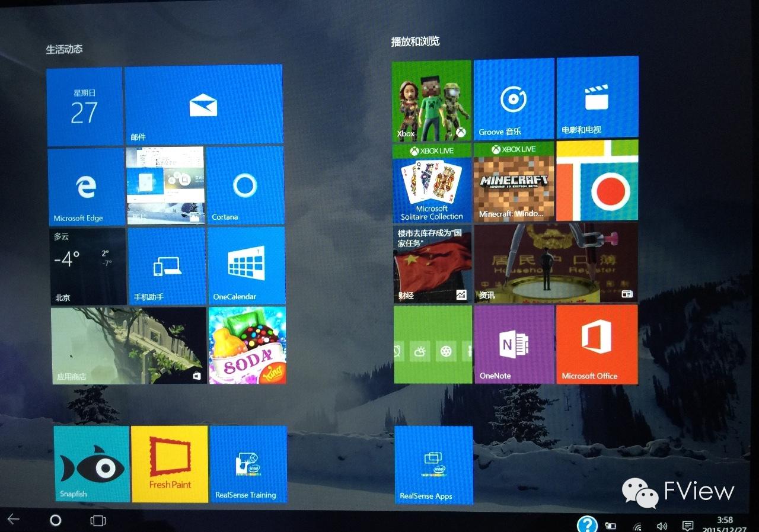Check the battery status tray icon
This screenshot has height=532, width=759.
tap(610, 525)
